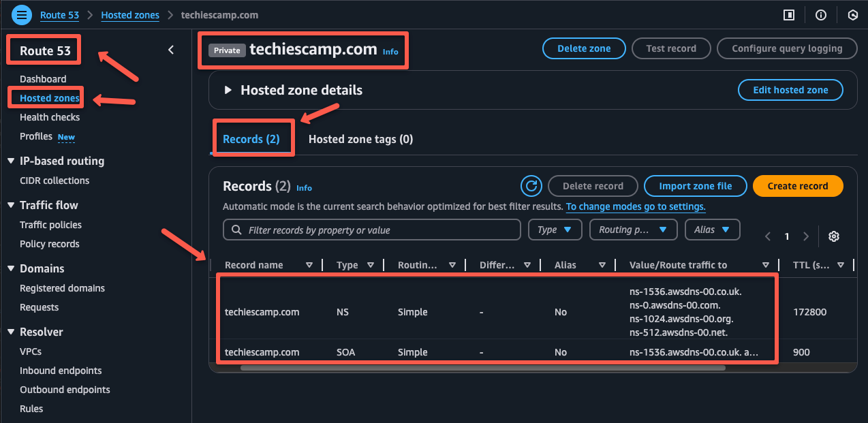Screen dimensions: 868x423
Task: Open AWS CloudShell from the top bar
Action: pos(853,14)
